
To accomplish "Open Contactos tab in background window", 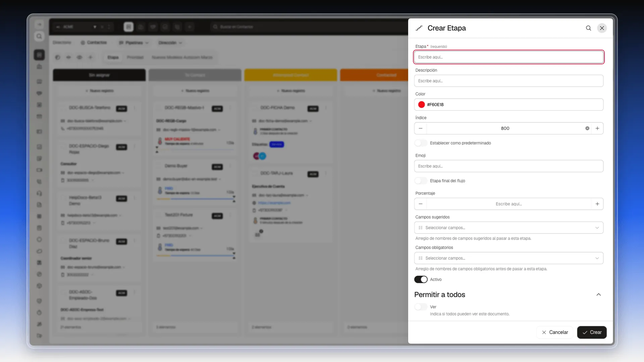I will pyautogui.click(x=94, y=43).
